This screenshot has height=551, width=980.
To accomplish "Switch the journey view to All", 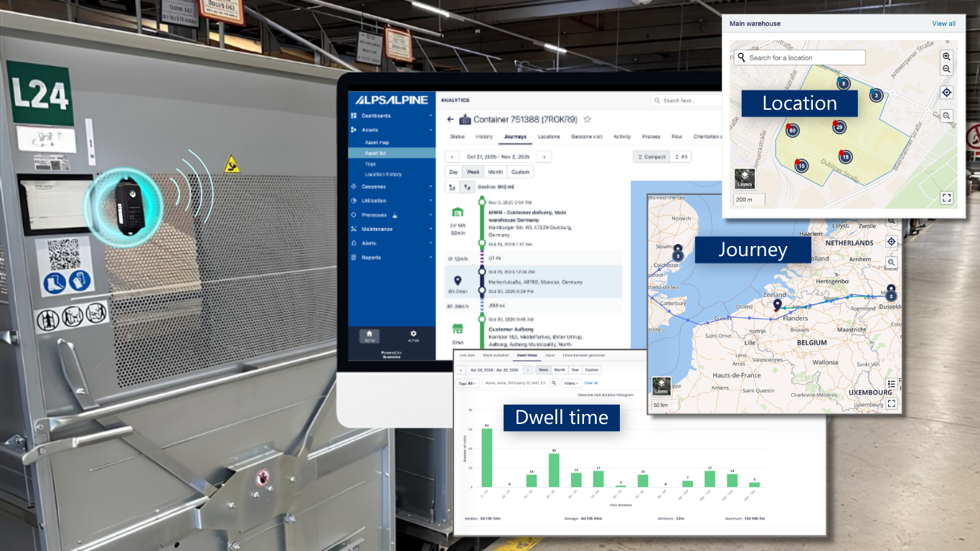I will pyautogui.click(x=681, y=156).
